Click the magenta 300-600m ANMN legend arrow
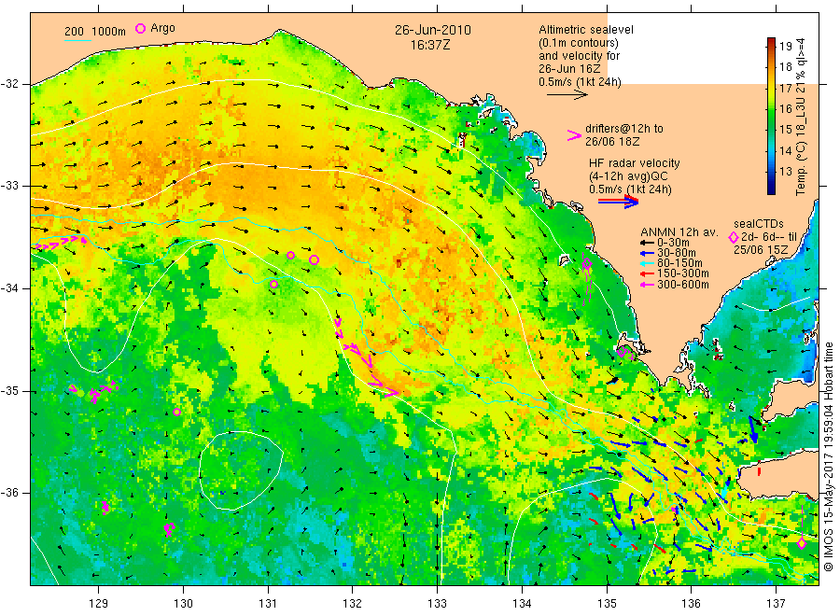This screenshot has width=840, height=616. tap(648, 285)
